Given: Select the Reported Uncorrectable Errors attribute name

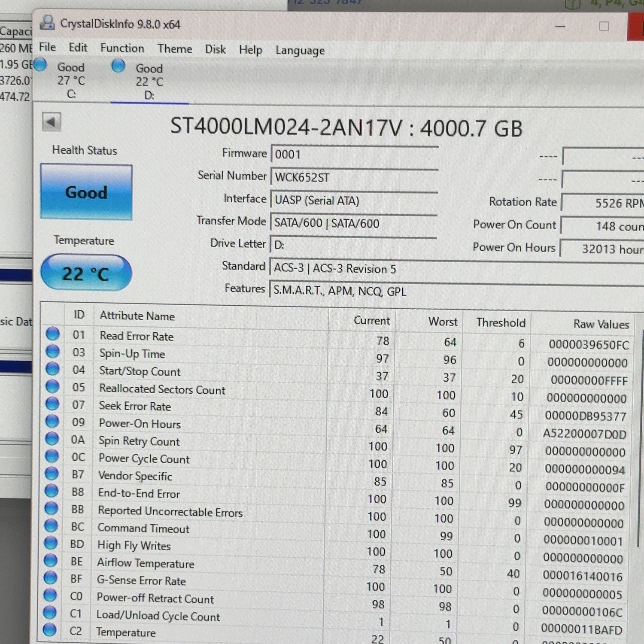Looking at the screenshot, I should (170, 511).
